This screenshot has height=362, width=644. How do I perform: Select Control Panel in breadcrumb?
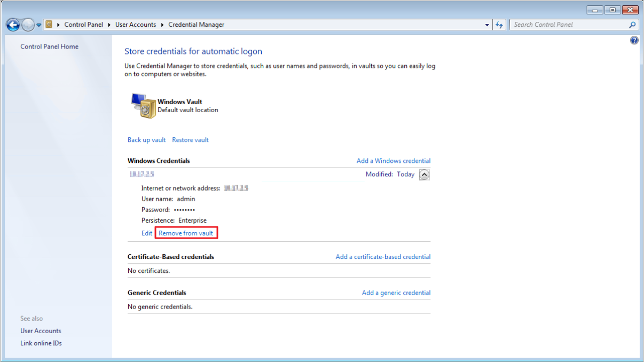coord(83,25)
